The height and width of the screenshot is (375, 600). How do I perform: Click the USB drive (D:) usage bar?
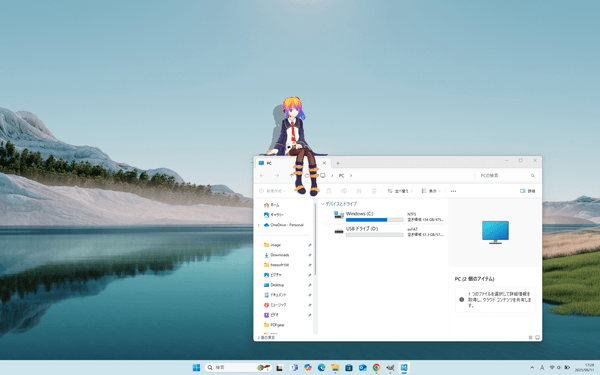click(375, 235)
